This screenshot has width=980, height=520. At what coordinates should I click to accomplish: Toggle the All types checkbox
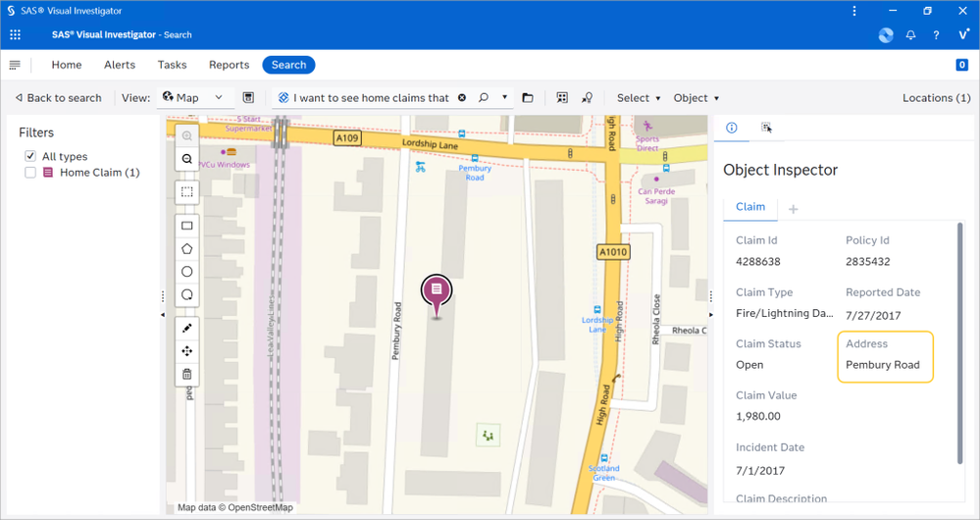click(x=30, y=156)
